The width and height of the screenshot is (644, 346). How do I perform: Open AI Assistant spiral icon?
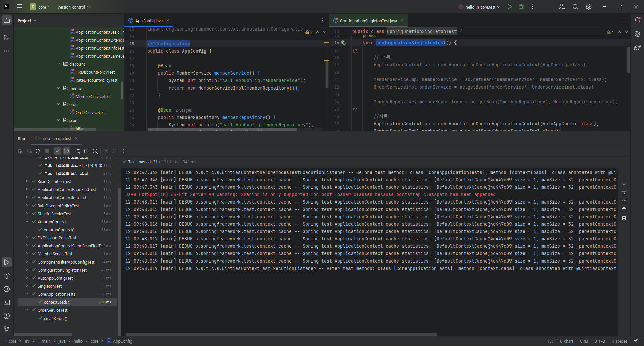(x=637, y=34)
